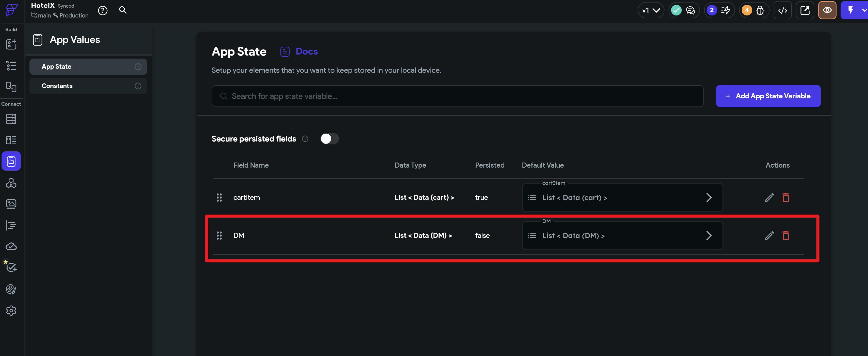868x356 pixels.
Task: Open the API Calls molecule icon in sidebar
Action: pos(11,183)
